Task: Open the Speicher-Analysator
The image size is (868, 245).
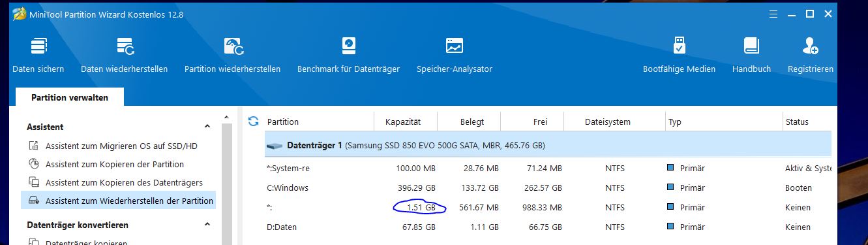Action: point(455,55)
